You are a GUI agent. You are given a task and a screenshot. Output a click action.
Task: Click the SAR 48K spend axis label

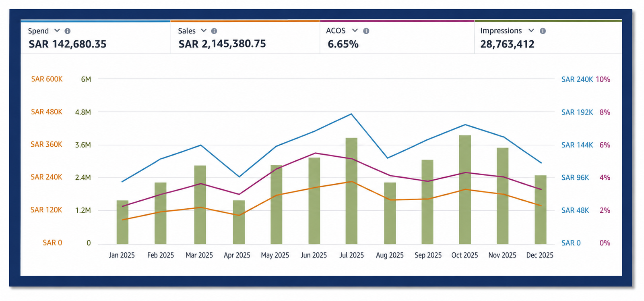575,210
